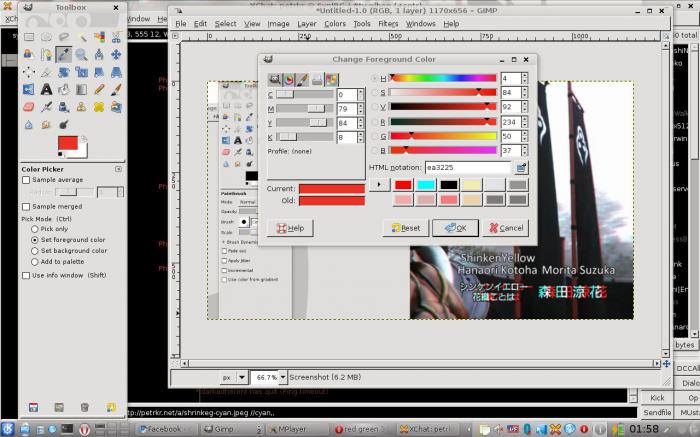Select the G green channel radio button

click(x=375, y=136)
